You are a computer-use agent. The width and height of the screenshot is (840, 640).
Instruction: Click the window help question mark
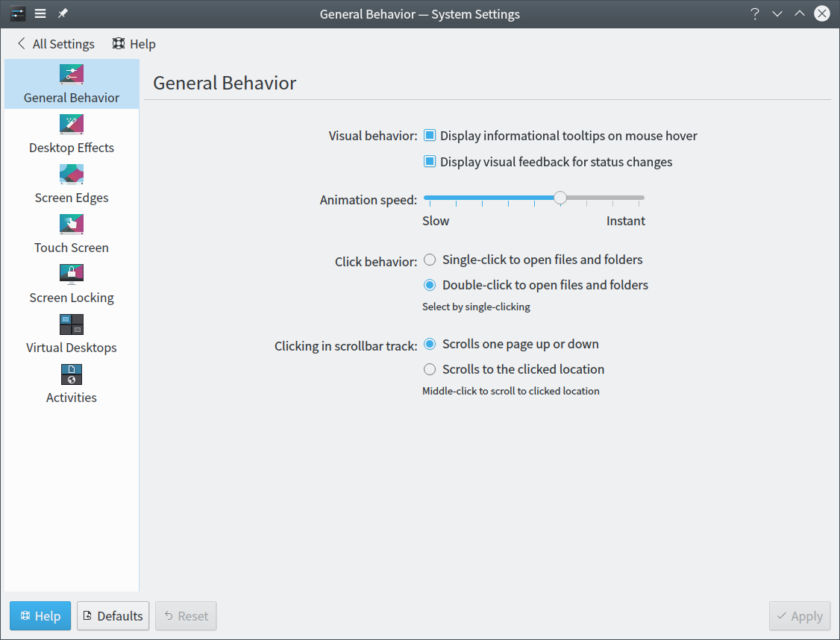coord(754,13)
